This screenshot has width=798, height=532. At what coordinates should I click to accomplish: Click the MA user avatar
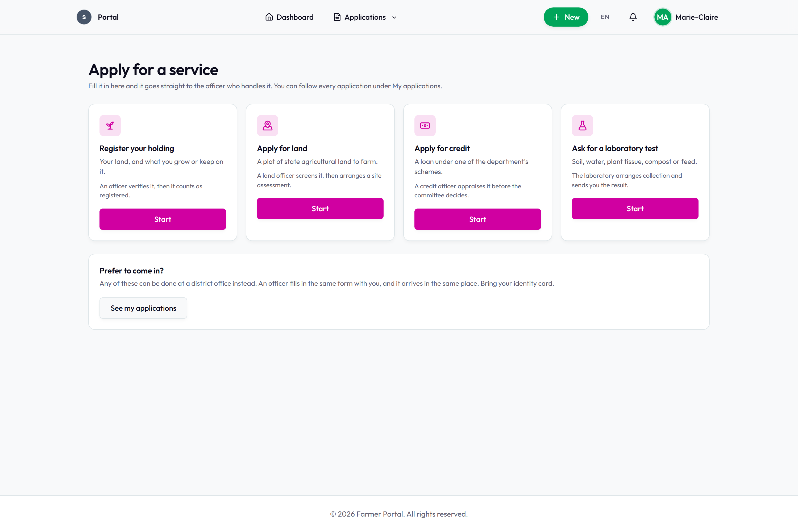click(662, 17)
